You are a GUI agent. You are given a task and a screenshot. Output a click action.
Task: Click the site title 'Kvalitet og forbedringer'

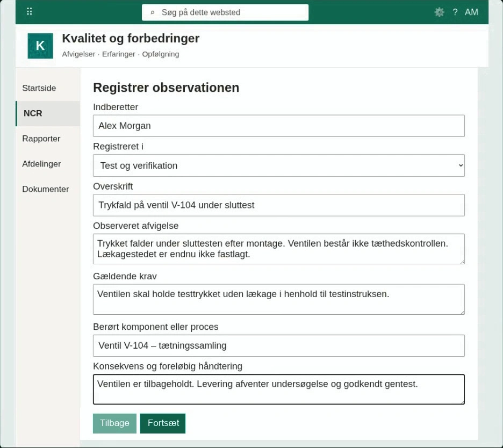(x=131, y=39)
